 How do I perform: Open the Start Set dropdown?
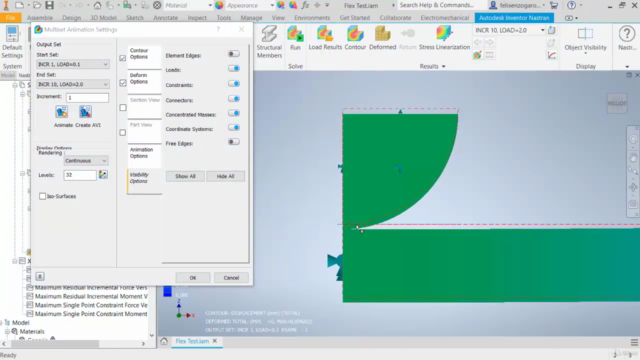click(x=73, y=64)
